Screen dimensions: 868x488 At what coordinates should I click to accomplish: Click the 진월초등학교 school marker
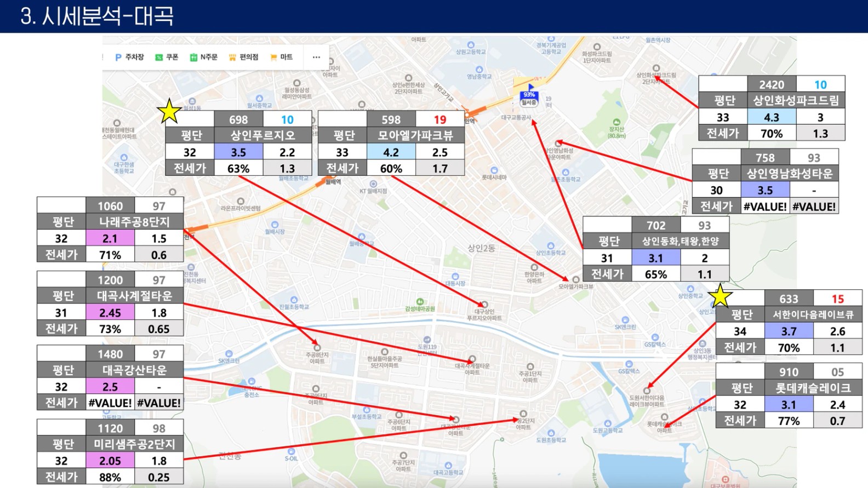coord(294,303)
